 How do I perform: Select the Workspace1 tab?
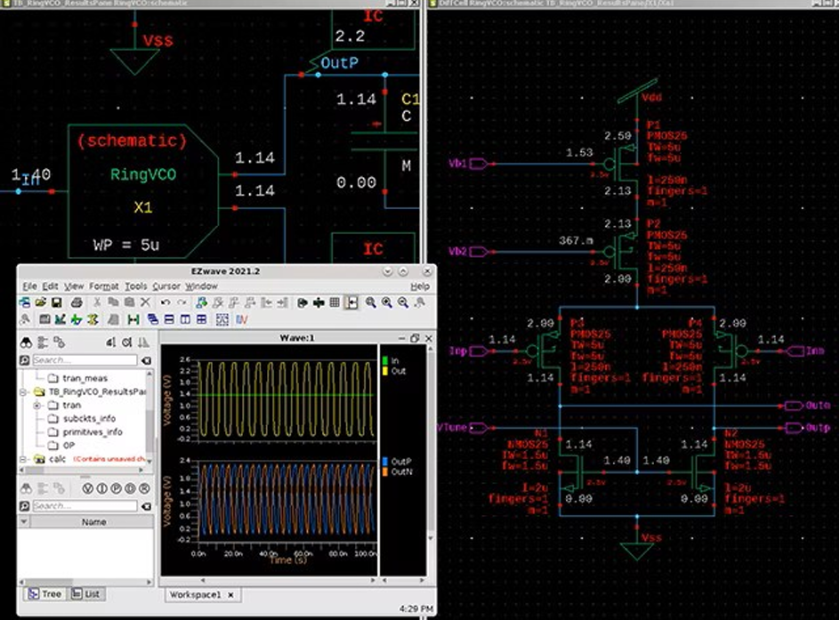(194, 594)
